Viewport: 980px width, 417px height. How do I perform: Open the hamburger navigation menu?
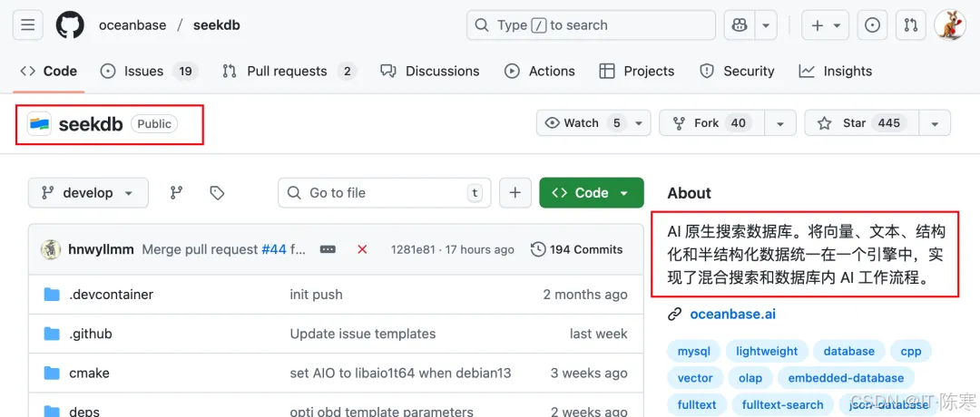(28, 25)
